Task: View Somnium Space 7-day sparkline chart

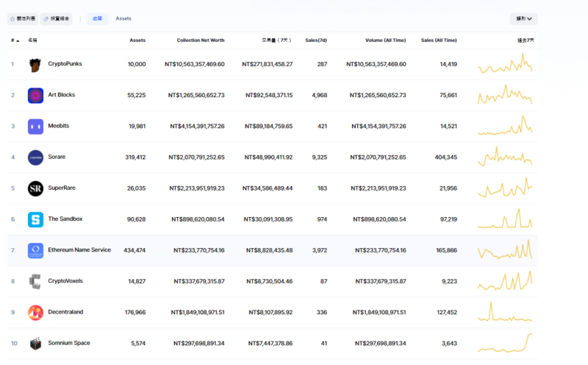Action: 505,342
